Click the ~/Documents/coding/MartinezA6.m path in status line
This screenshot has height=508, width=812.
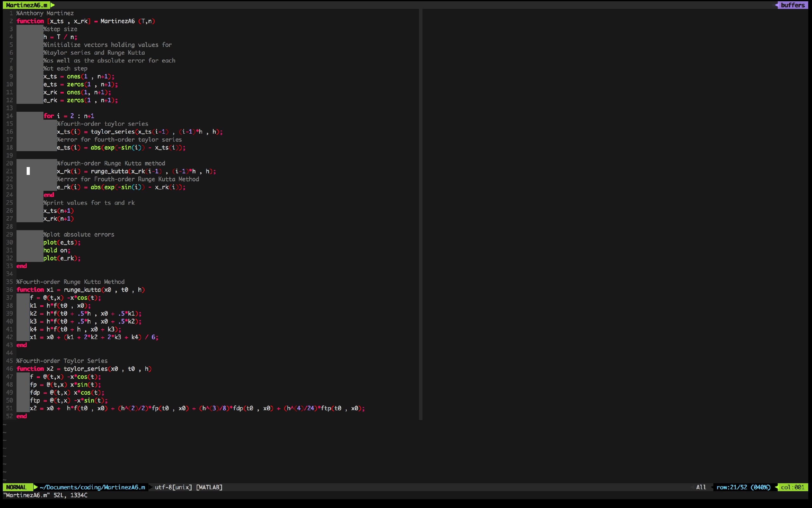coord(92,487)
